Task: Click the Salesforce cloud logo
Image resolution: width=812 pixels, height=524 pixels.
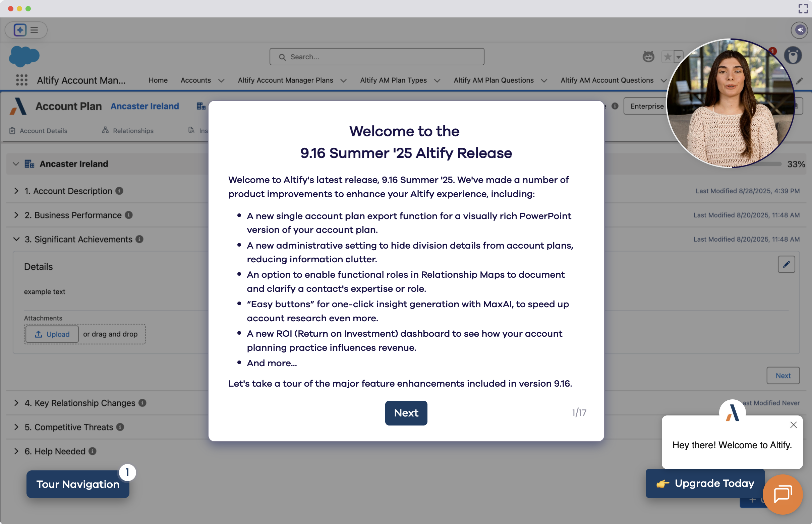Action: point(24,56)
